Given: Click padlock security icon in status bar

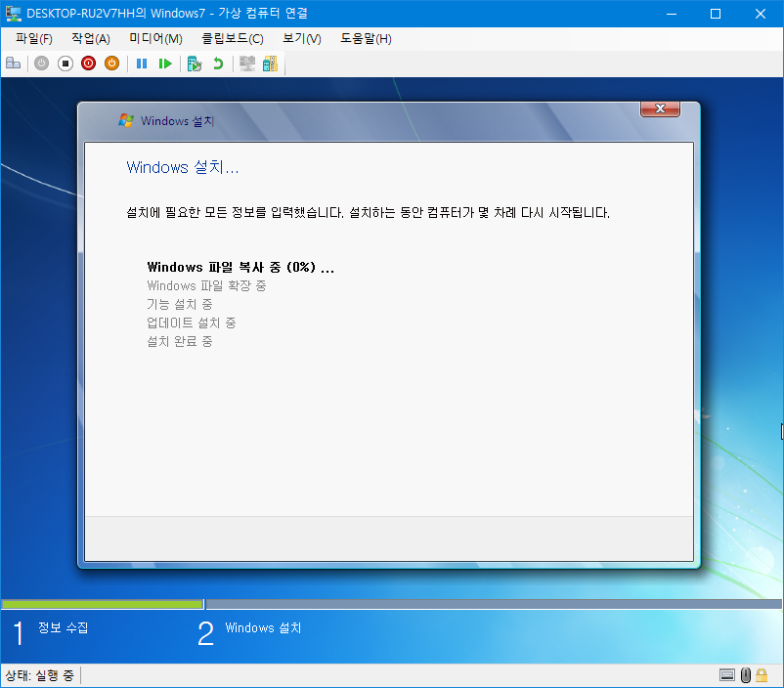Looking at the screenshot, I should point(762,675).
